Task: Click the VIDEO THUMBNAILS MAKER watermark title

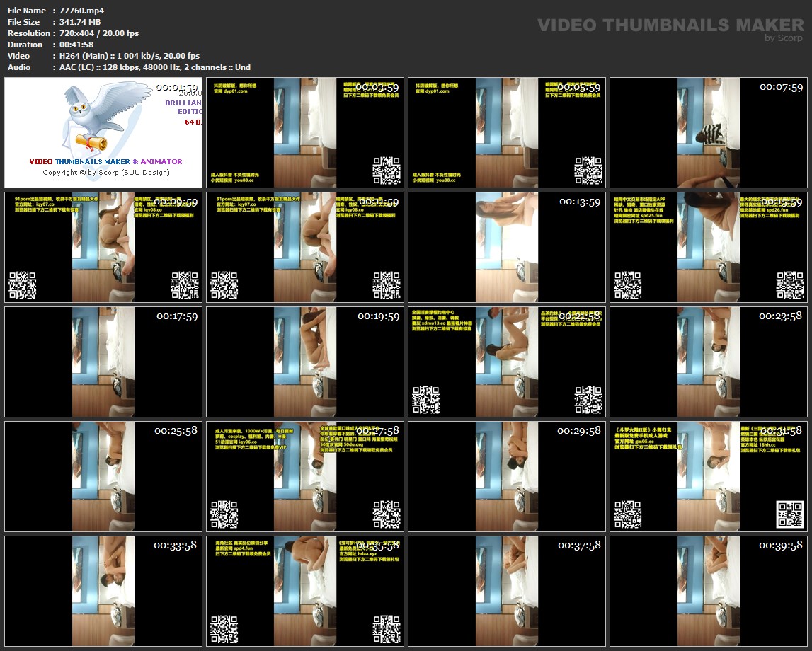Action: (670, 25)
